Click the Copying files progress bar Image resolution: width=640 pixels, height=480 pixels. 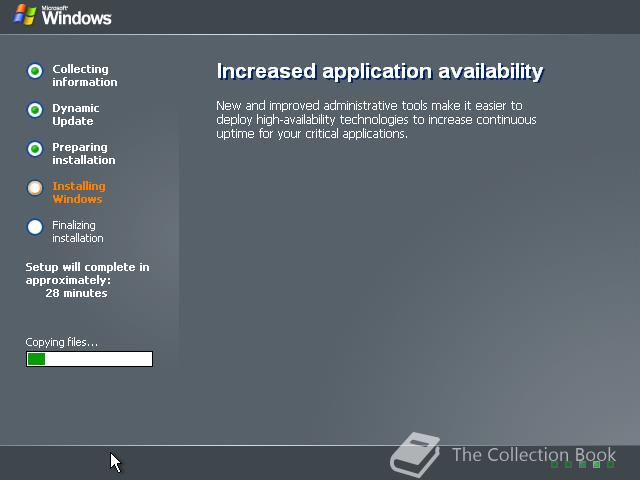(89, 359)
